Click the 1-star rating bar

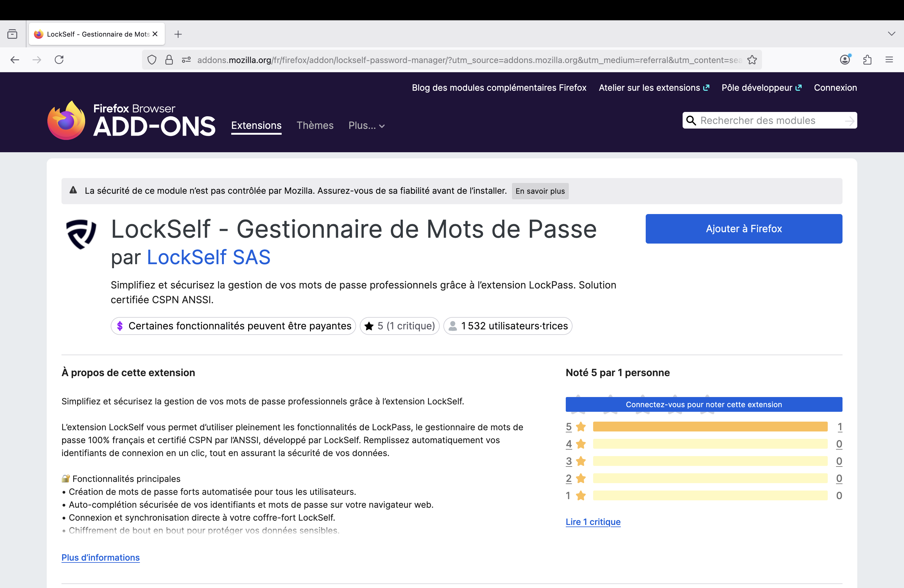tap(710, 495)
